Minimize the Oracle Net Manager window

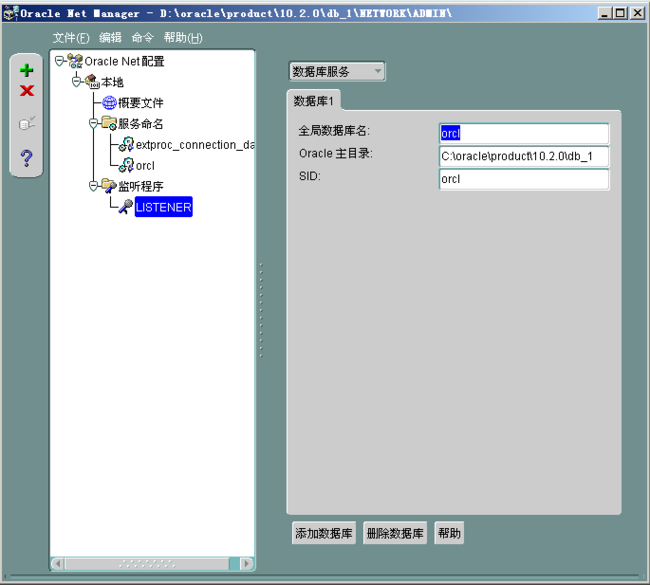tap(605, 13)
